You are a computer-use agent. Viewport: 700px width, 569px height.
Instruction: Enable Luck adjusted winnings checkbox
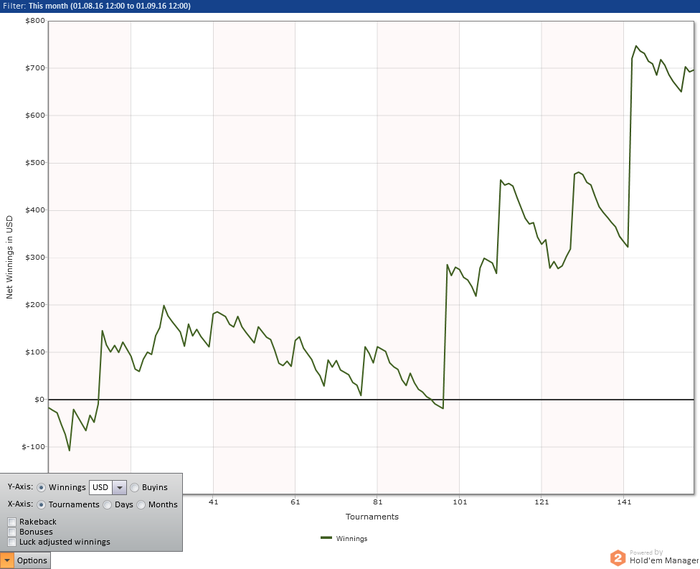(12, 542)
